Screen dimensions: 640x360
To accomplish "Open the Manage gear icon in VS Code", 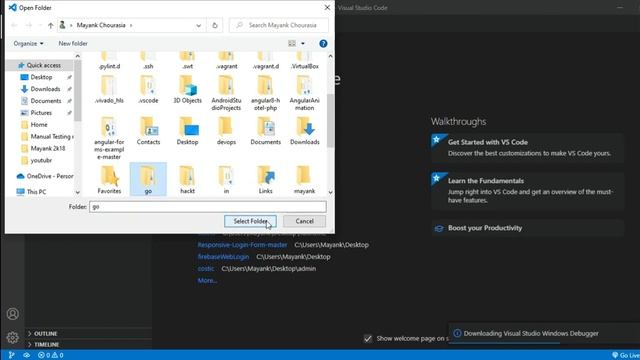I will tap(13, 338).
